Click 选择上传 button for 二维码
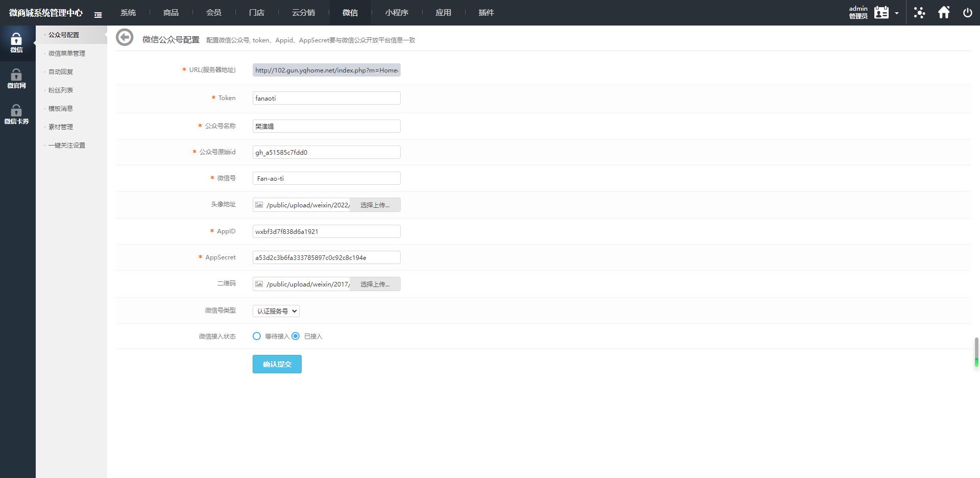 [375, 284]
